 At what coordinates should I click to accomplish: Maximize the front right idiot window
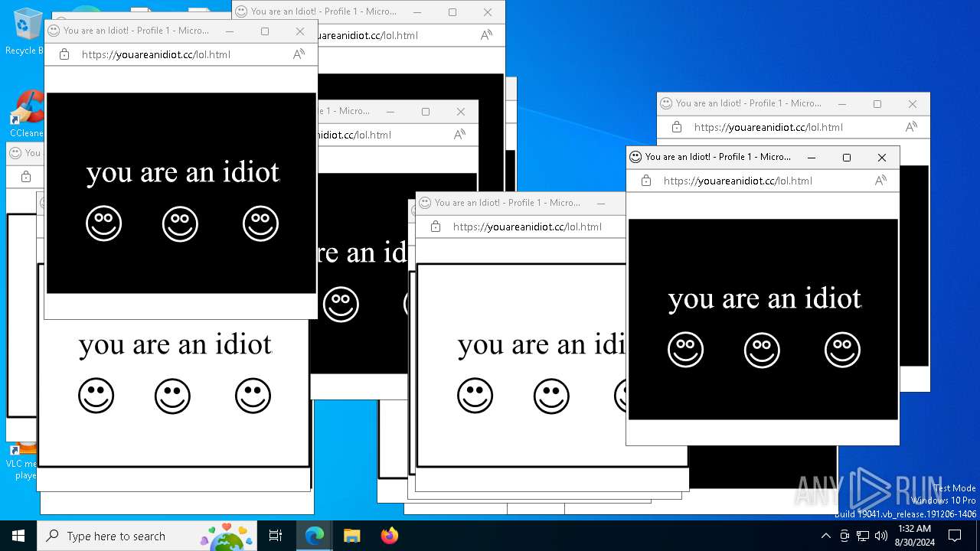tap(847, 158)
